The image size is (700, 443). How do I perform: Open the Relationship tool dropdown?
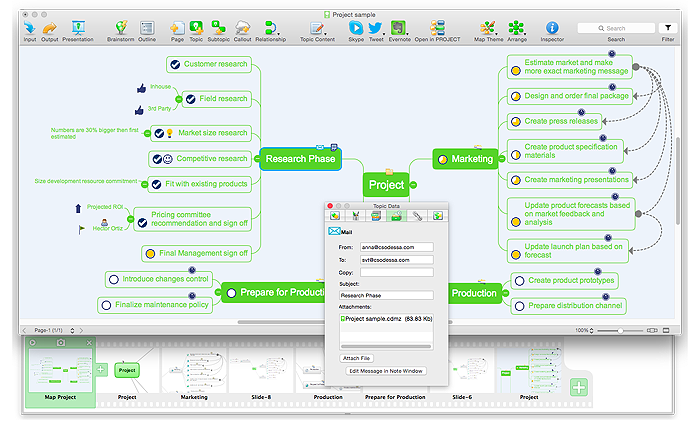point(269,28)
